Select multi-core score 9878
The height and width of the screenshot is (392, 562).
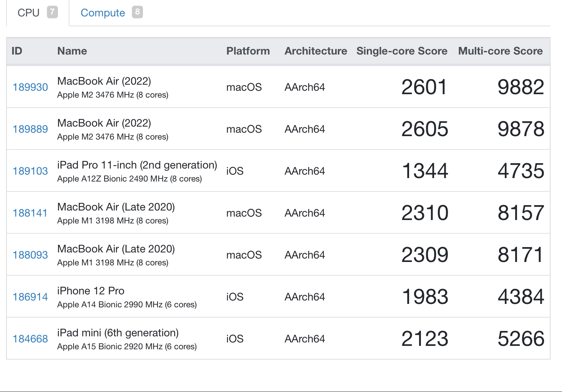click(521, 129)
